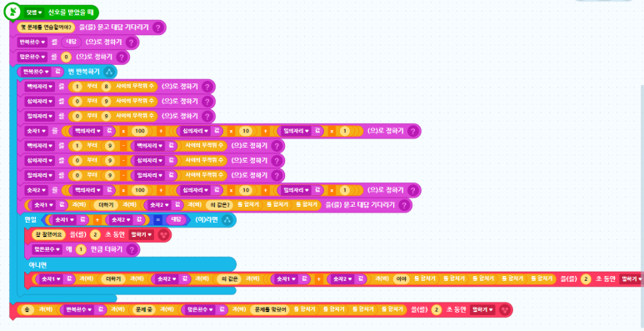This screenshot has height=331, width=644.
Task: Click the 대답 block in the 만일 condition
Action: [x=176, y=220]
